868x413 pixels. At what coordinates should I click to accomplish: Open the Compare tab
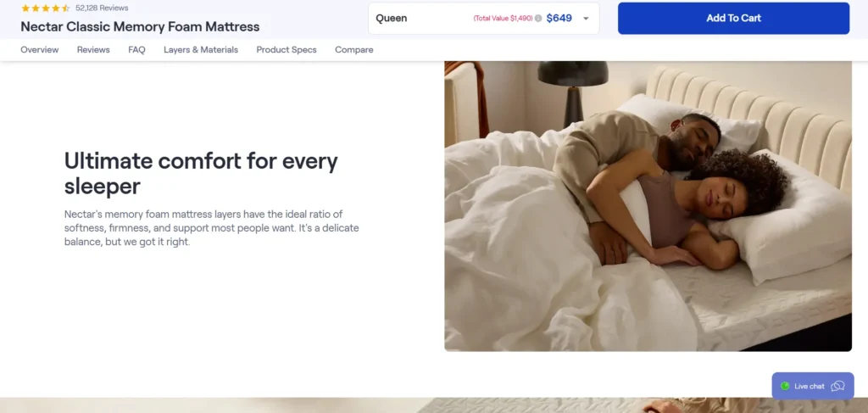tap(354, 50)
